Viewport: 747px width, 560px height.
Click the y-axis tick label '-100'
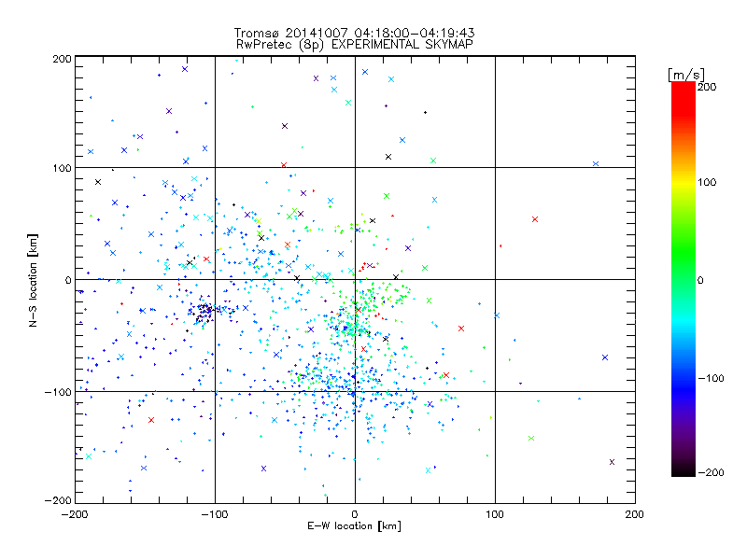(58, 392)
